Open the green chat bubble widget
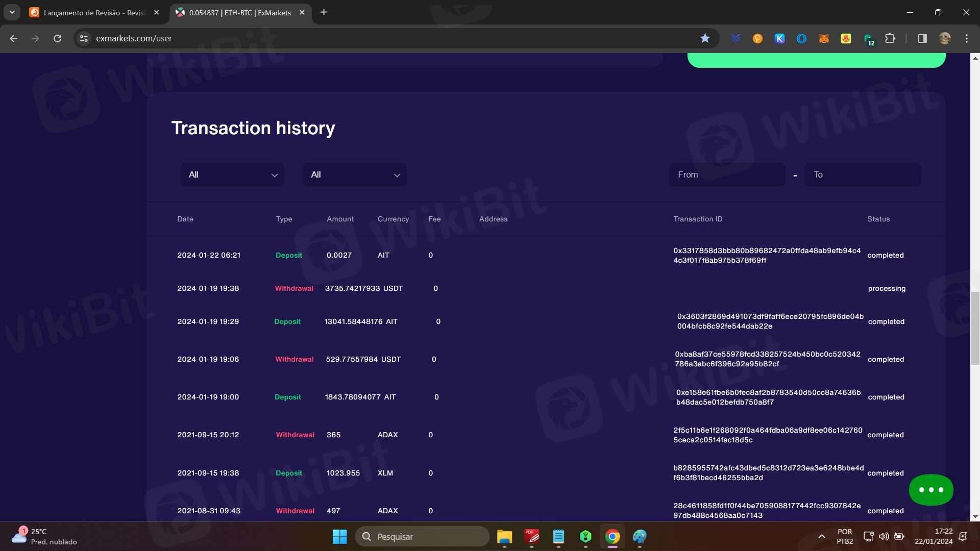The height and width of the screenshot is (551, 980). pyautogui.click(x=930, y=490)
